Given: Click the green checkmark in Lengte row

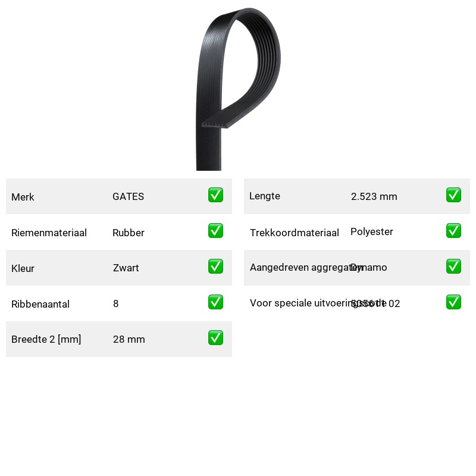Looking at the screenshot, I should (453, 195).
